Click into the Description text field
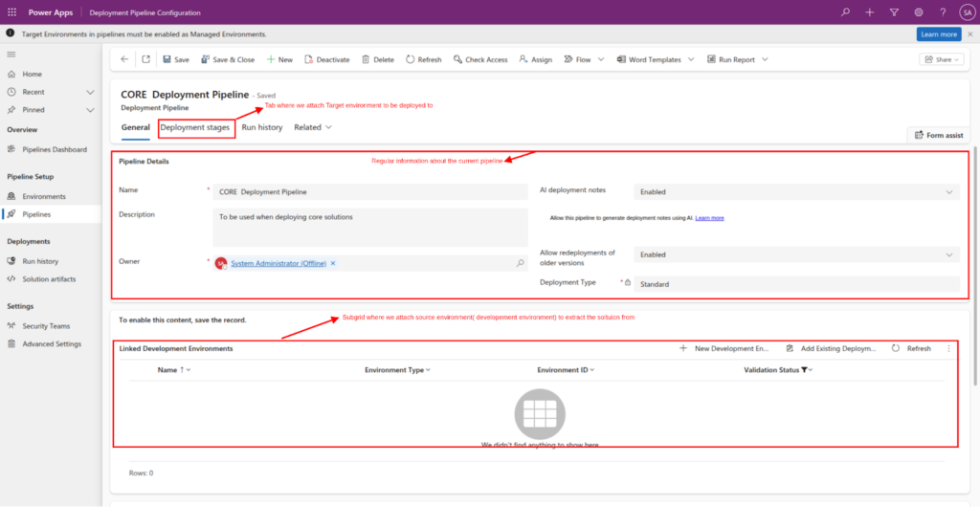This screenshot has height=507, width=980. 370,227
